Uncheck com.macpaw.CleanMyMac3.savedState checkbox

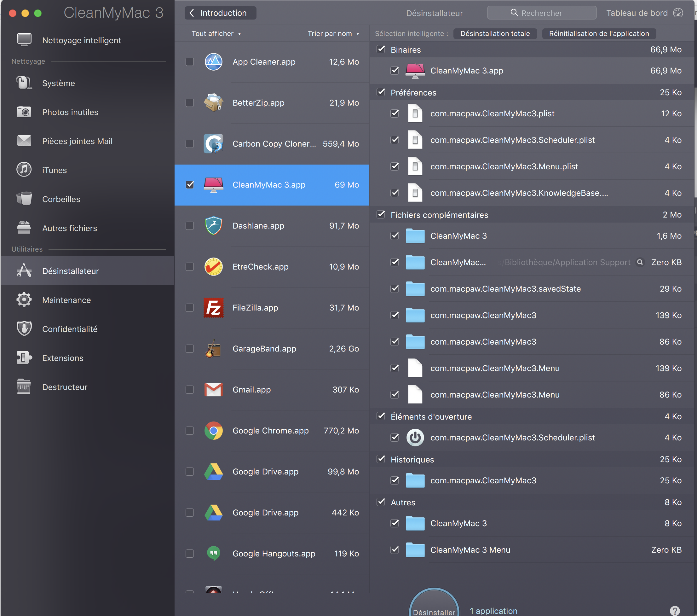click(x=395, y=288)
